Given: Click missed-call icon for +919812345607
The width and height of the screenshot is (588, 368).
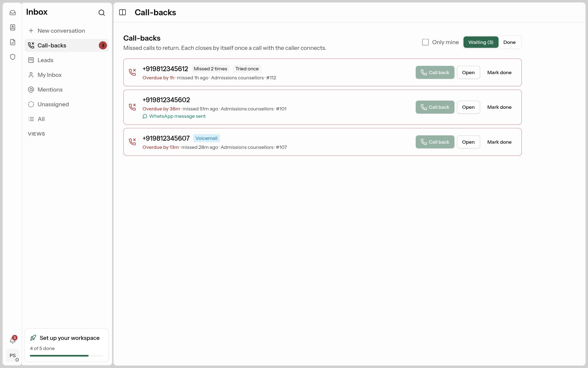Looking at the screenshot, I should [x=132, y=142].
